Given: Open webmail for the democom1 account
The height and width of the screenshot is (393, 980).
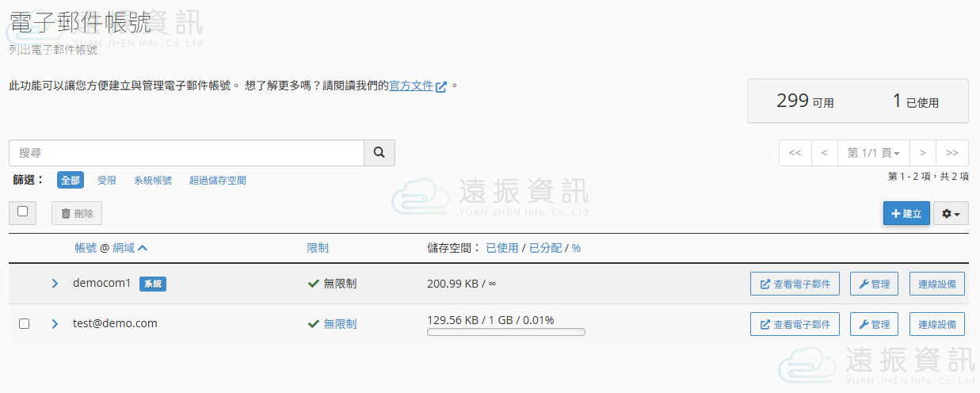Looking at the screenshot, I should click(x=795, y=284).
